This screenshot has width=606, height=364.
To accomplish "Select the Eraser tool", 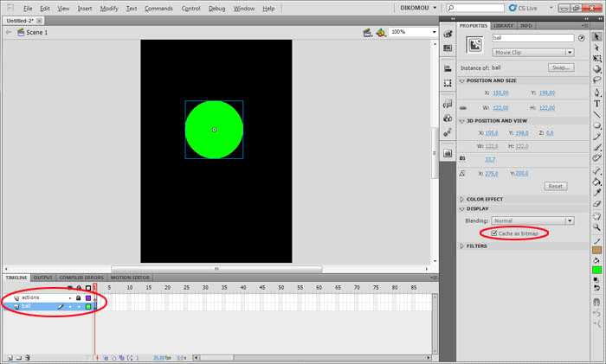I will click(596, 203).
